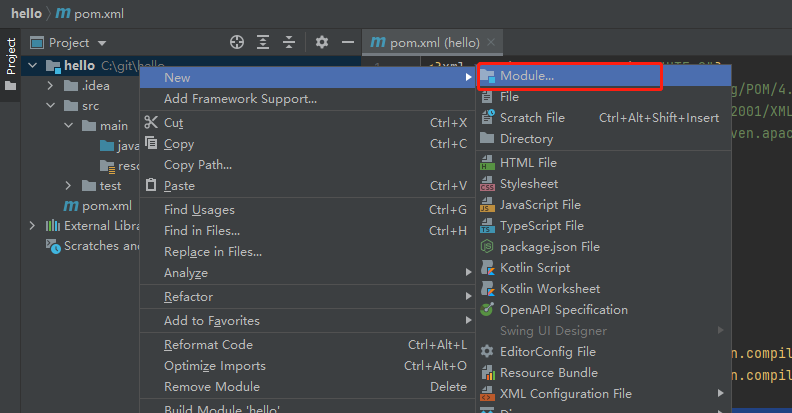Choose Replace in Files...
The height and width of the screenshot is (413, 792).
307,251
